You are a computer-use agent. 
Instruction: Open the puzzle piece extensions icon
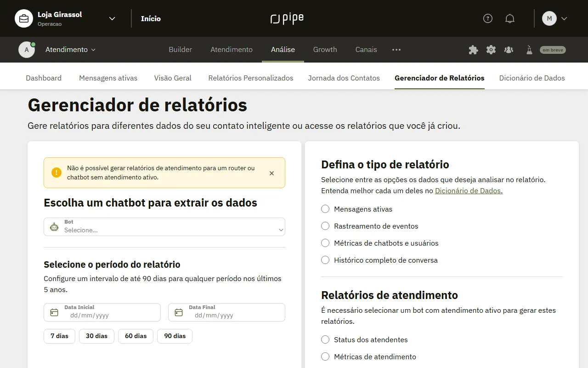tap(473, 50)
